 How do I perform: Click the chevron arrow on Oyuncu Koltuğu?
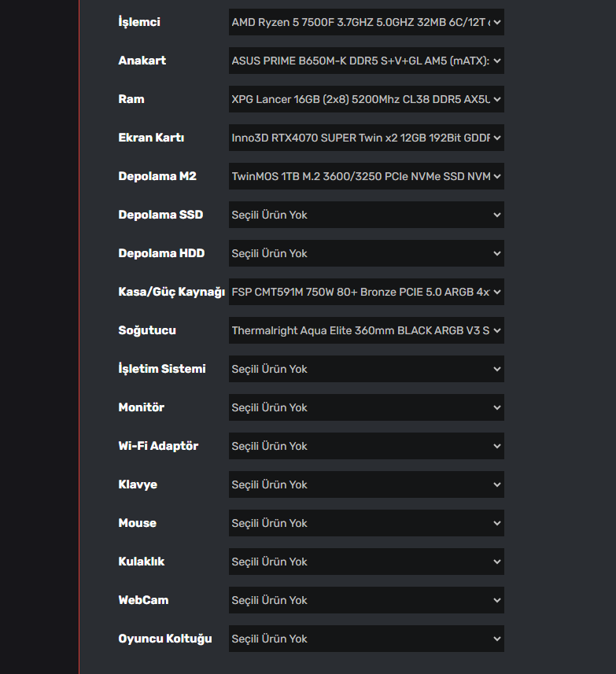coord(496,639)
